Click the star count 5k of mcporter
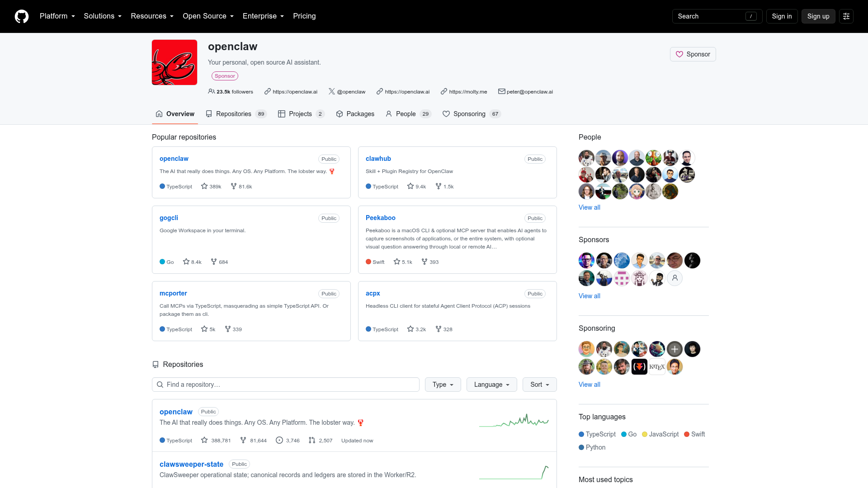This screenshot has width=868, height=488. [208, 329]
